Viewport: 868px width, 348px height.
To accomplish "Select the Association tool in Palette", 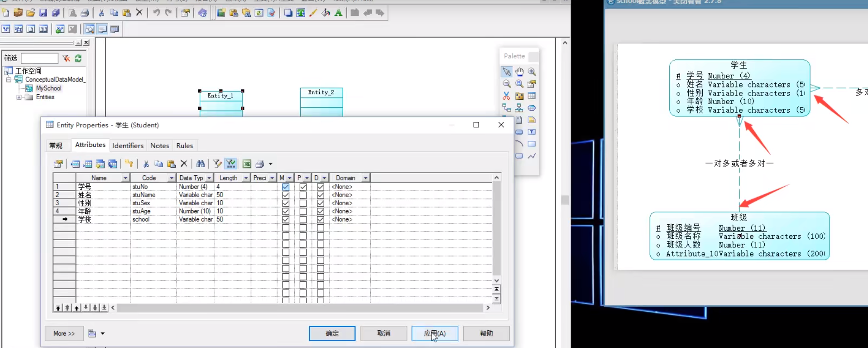I will point(532,108).
